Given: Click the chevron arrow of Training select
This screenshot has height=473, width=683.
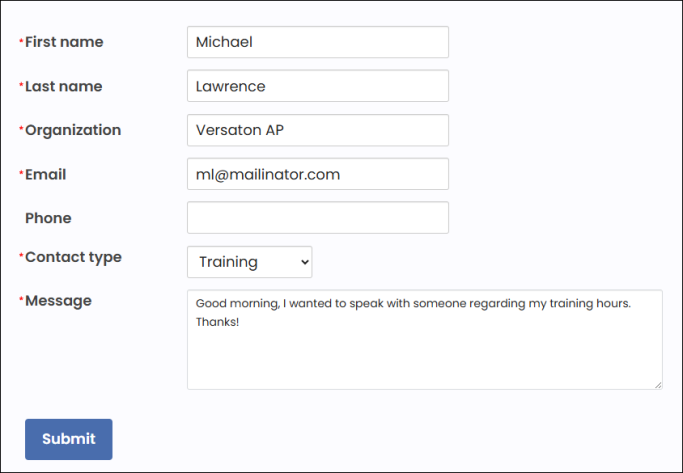Looking at the screenshot, I should pyautogui.click(x=304, y=262).
